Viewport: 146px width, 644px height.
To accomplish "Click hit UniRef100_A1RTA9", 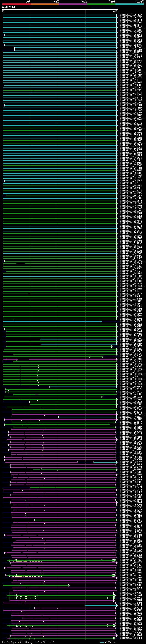I will 131,635.
